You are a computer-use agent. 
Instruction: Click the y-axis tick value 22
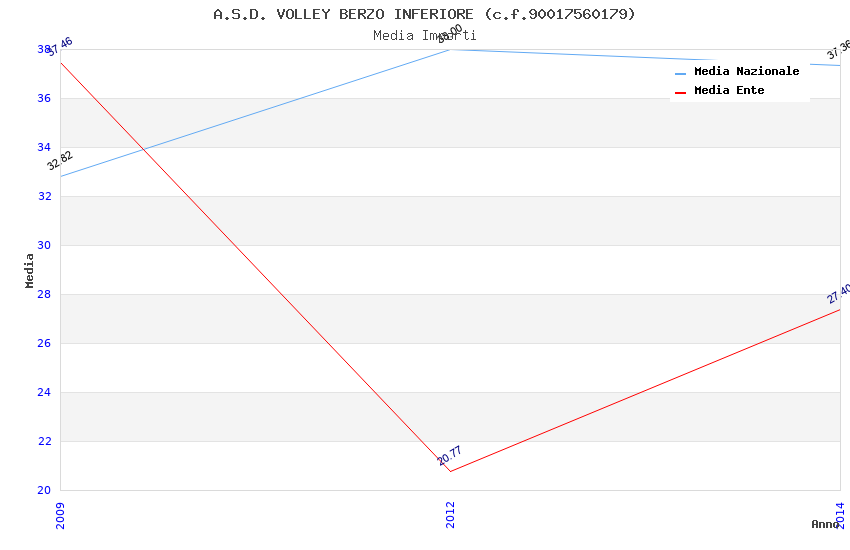44,441
